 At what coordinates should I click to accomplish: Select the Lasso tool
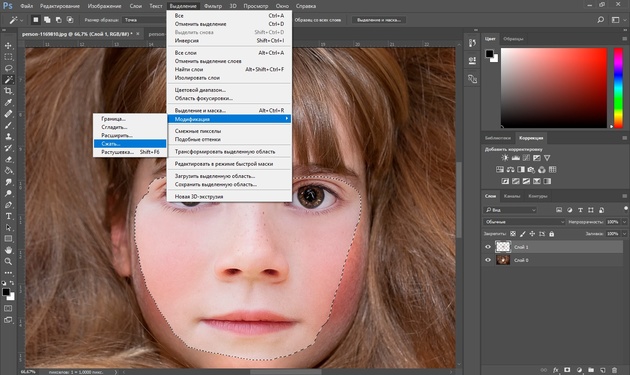click(8, 68)
